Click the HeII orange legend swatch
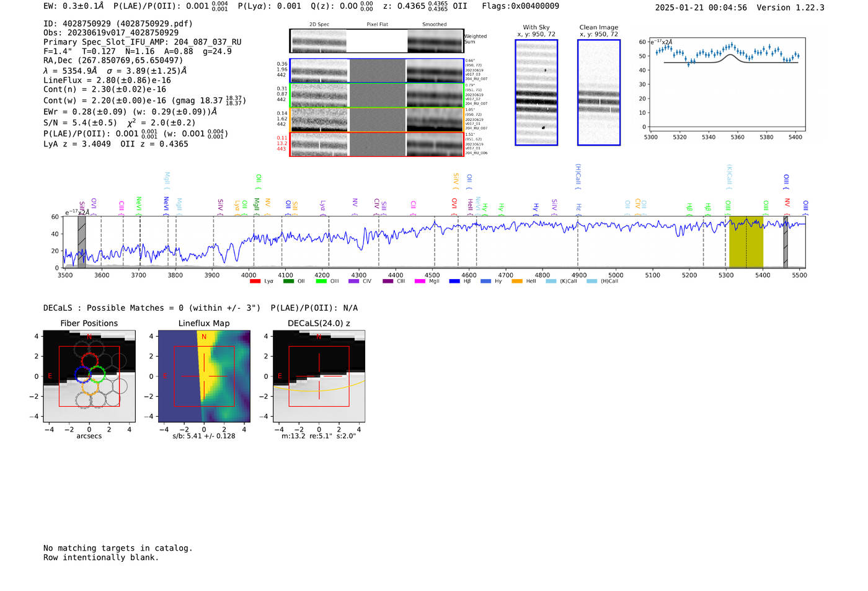This screenshot has width=868, height=591. click(517, 281)
